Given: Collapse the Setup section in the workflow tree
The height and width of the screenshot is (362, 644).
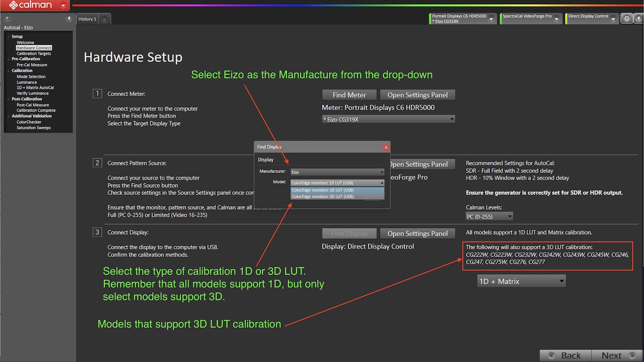Looking at the screenshot, I should click(9, 37).
